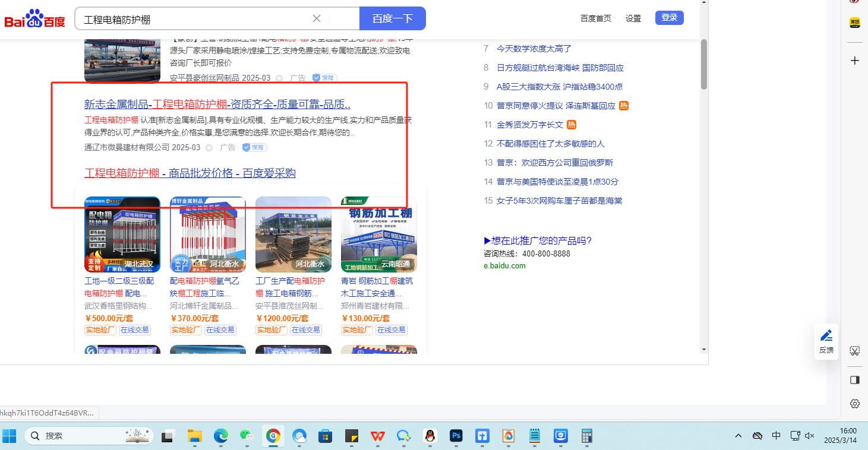Open sidebar settings gear icon

[854, 404]
